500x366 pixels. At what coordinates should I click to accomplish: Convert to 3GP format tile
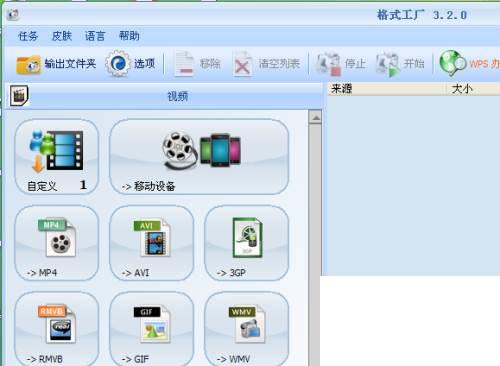pos(247,243)
